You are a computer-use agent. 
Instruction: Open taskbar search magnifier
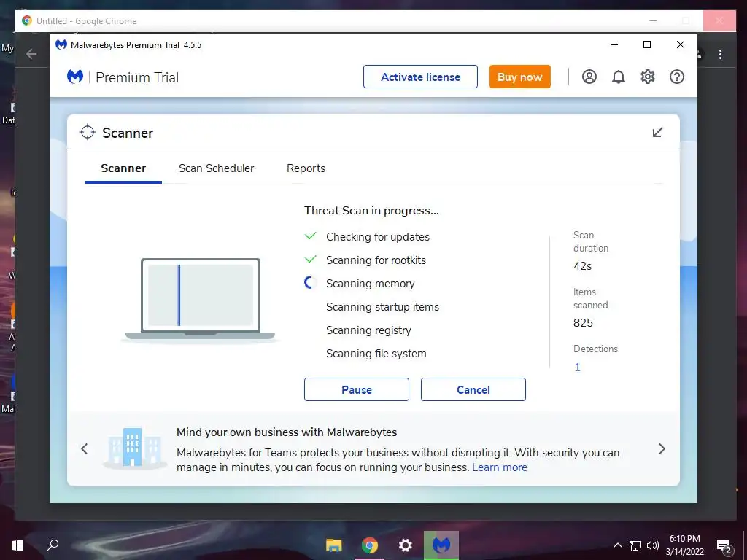point(53,544)
